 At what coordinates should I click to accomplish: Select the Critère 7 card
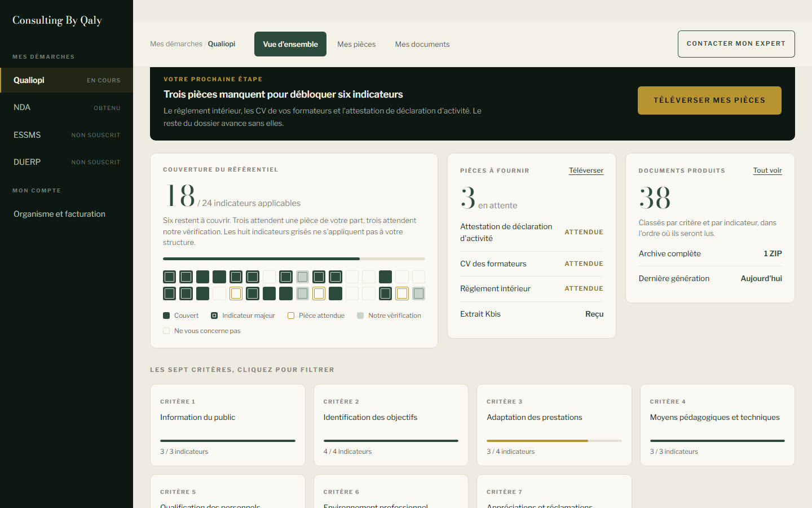pos(554,492)
